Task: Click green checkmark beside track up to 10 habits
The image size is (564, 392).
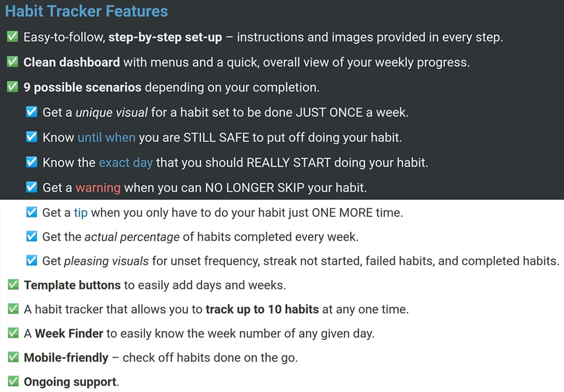Action: click(12, 309)
